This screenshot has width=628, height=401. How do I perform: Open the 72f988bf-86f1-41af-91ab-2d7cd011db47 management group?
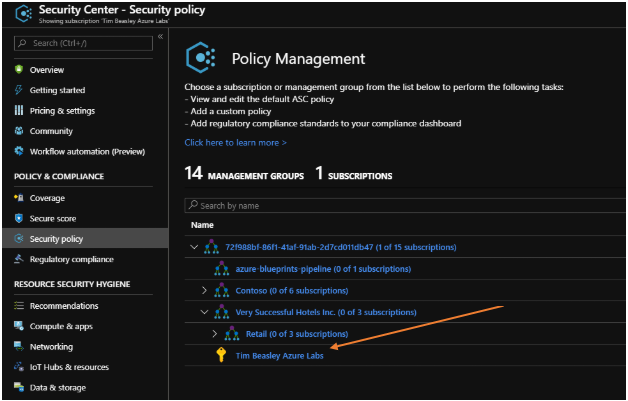(341, 247)
